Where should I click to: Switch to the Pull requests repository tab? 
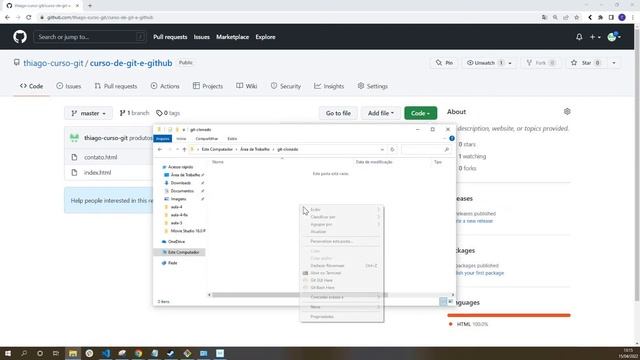point(116,86)
